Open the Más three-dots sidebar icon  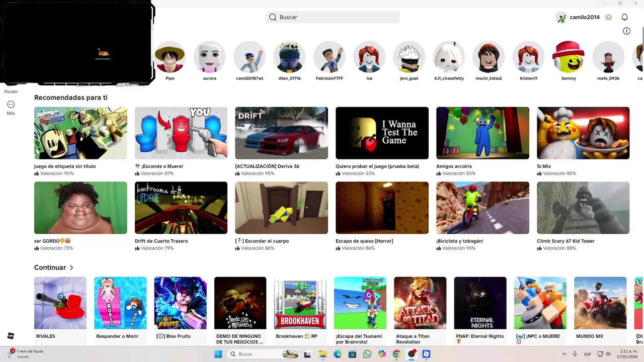click(11, 105)
